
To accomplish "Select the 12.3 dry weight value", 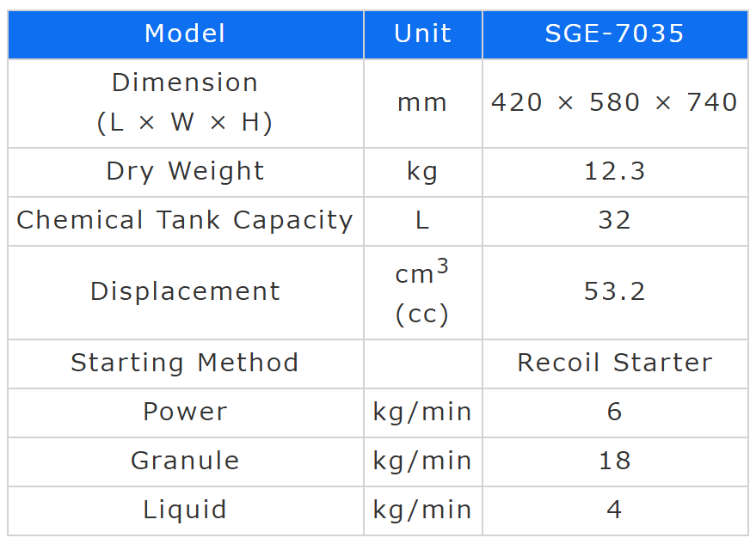I will click(x=614, y=171).
